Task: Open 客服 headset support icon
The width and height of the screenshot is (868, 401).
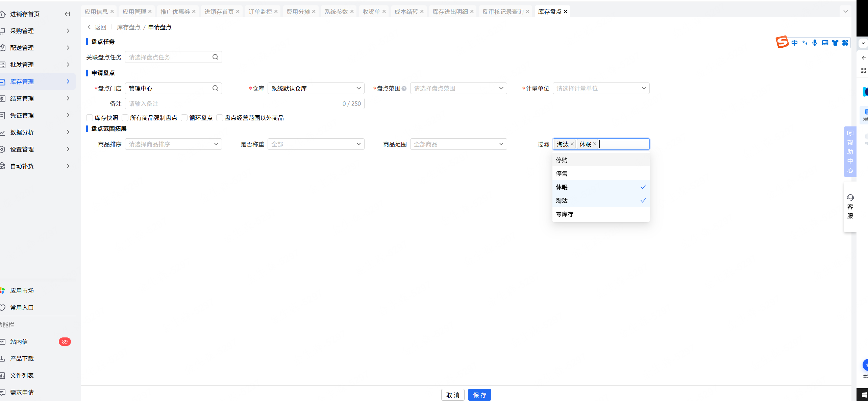Action: (850, 198)
